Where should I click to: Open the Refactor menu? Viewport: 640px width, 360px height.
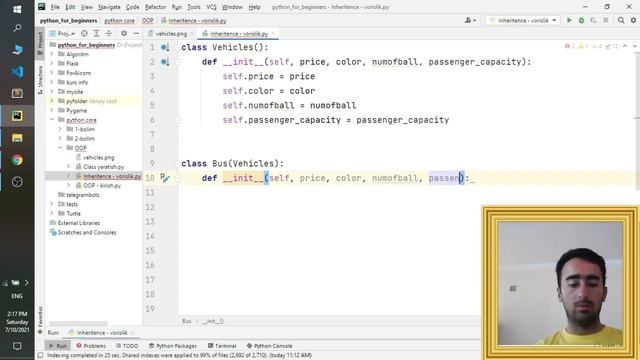(156, 7)
